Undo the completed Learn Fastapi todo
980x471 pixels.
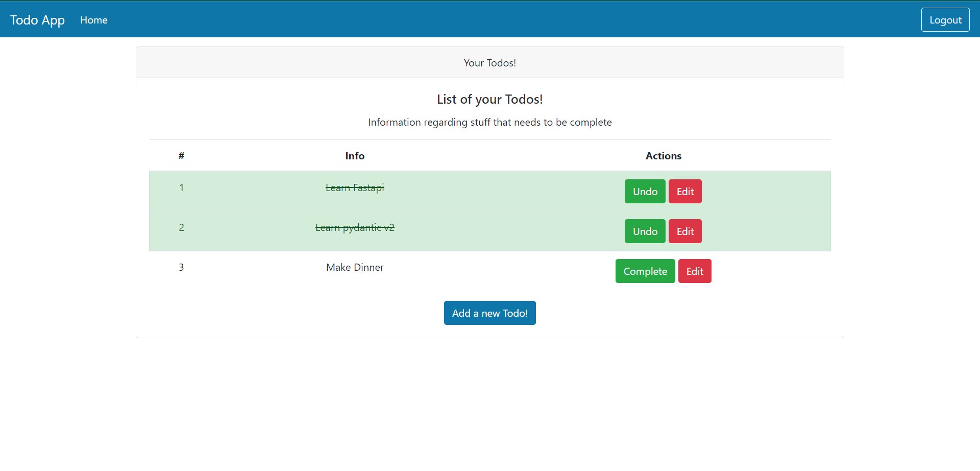click(x=645, y=192)
